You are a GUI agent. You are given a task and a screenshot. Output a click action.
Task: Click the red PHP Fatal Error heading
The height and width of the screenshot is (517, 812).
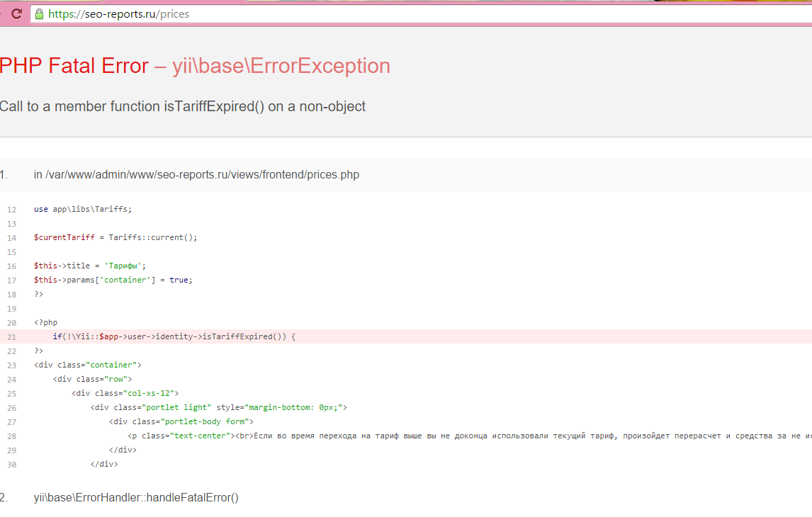tap(74, 66)
